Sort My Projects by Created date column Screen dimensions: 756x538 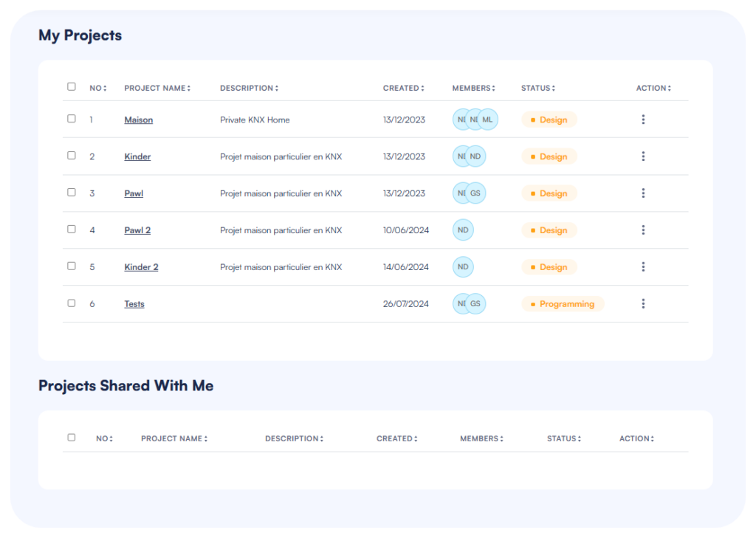[x=403, y=89]
